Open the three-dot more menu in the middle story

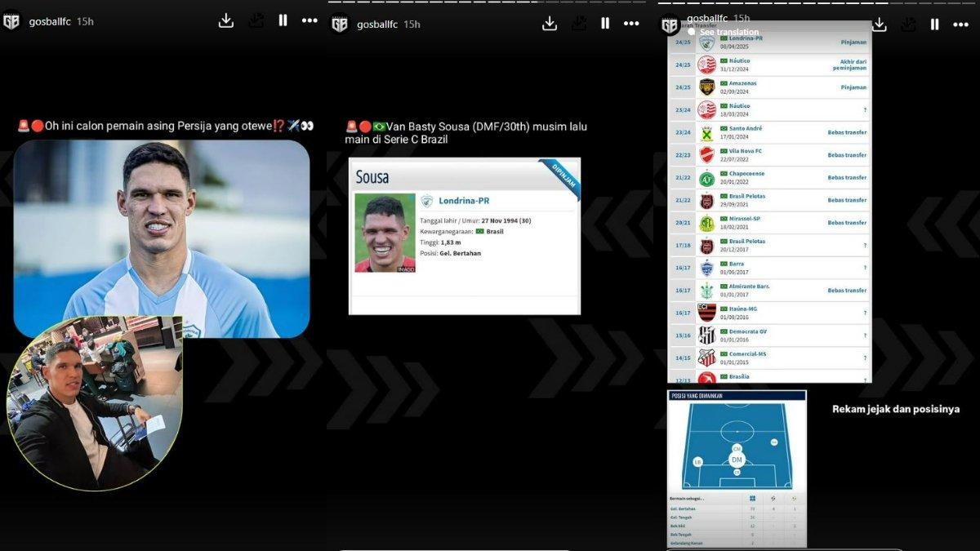(x=631, y=24)
